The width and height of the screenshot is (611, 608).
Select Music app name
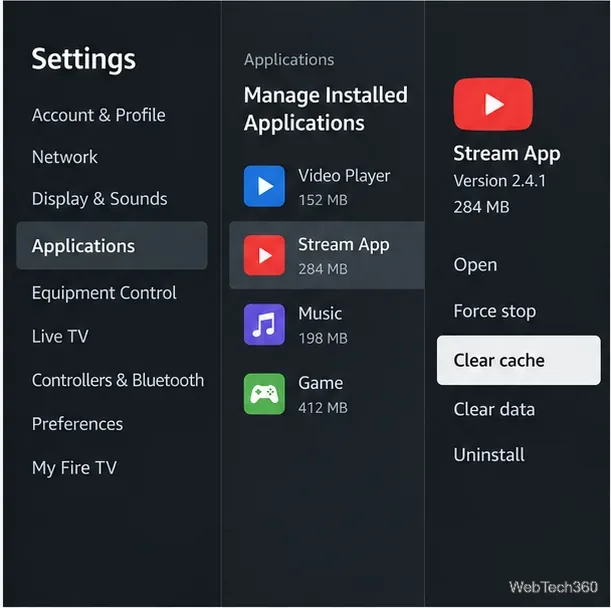320,313
